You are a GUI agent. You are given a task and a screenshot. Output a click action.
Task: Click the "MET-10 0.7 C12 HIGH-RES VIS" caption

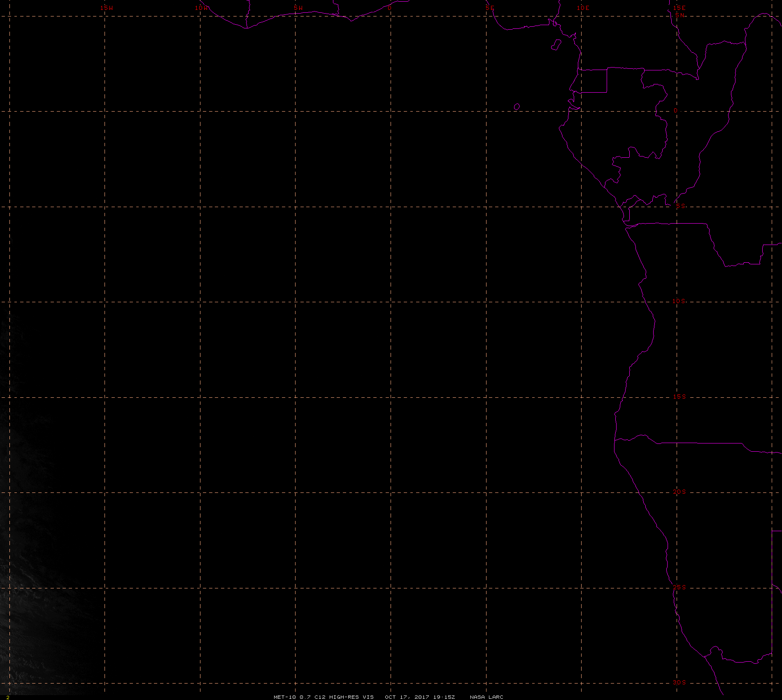pyautogui.click(x=324, y=697)
